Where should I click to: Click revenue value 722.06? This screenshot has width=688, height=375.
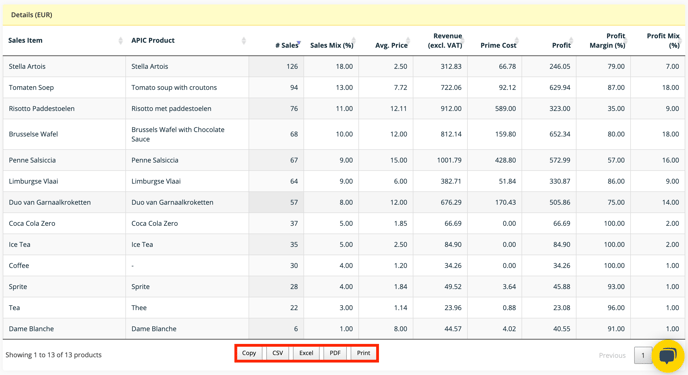(x=451, y=88)
